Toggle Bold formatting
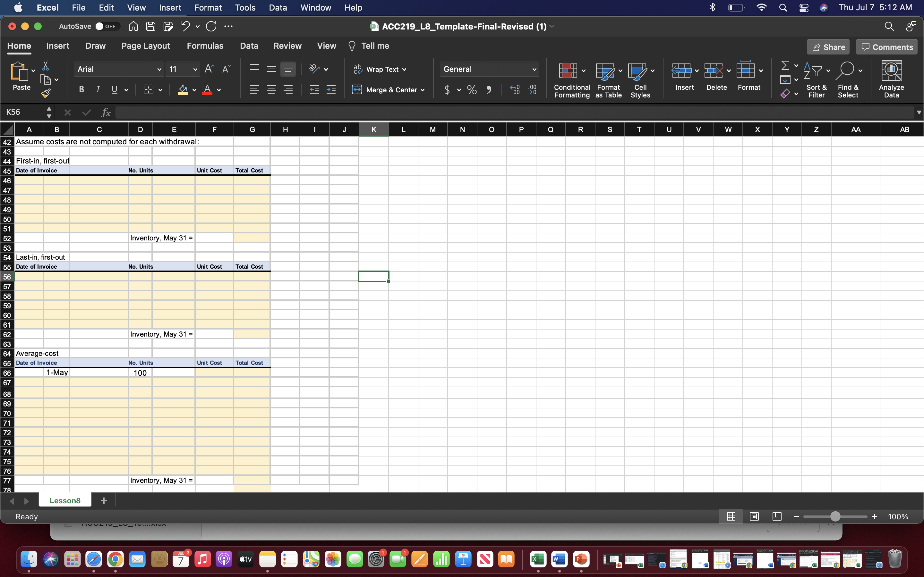The width and height of the screenshot is (924, 577). coord(81,90)
